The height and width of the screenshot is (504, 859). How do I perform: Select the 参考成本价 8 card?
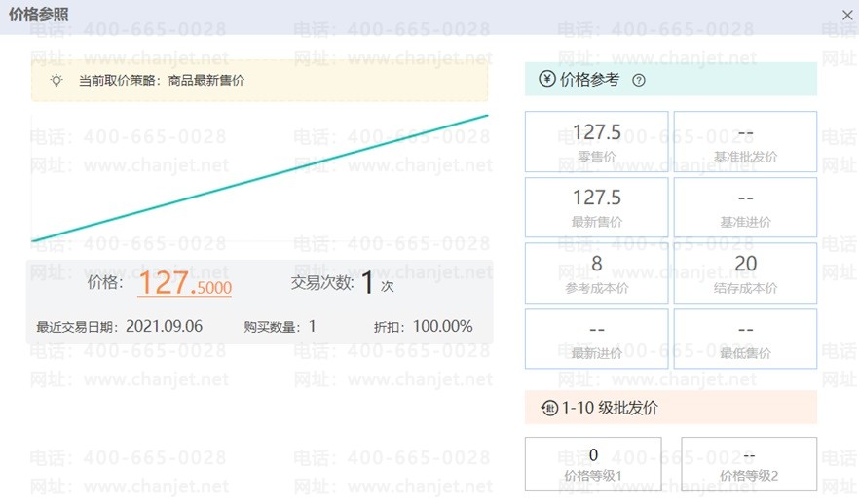pyautogui.click(x=597, y=273)
